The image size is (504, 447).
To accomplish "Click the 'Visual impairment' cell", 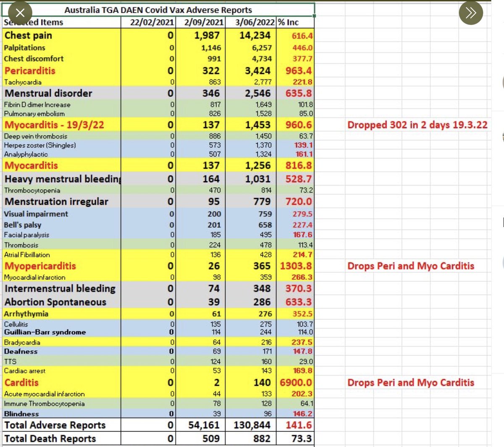I will point(36,214).
